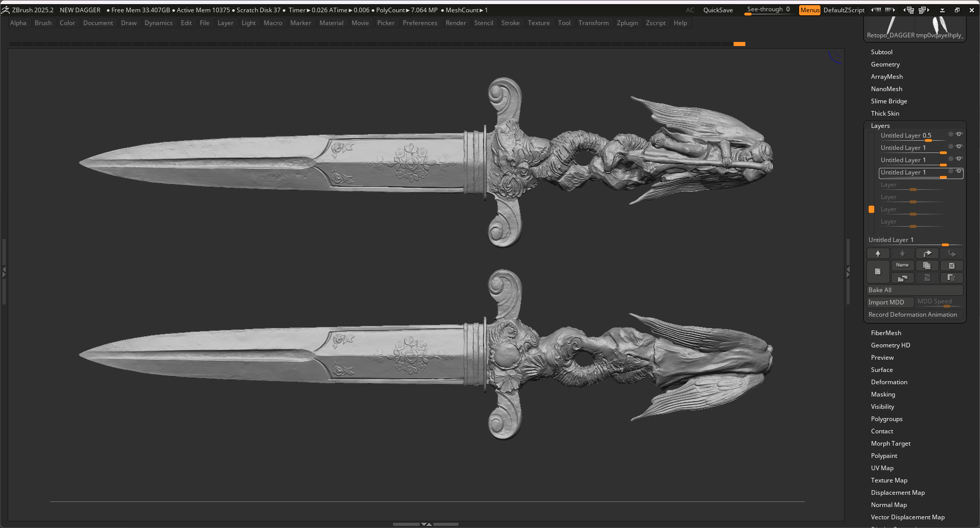Screen dimensions: 980x528
Task: Toggle eye of selected Untitled Layer 1
Action: 959,171
